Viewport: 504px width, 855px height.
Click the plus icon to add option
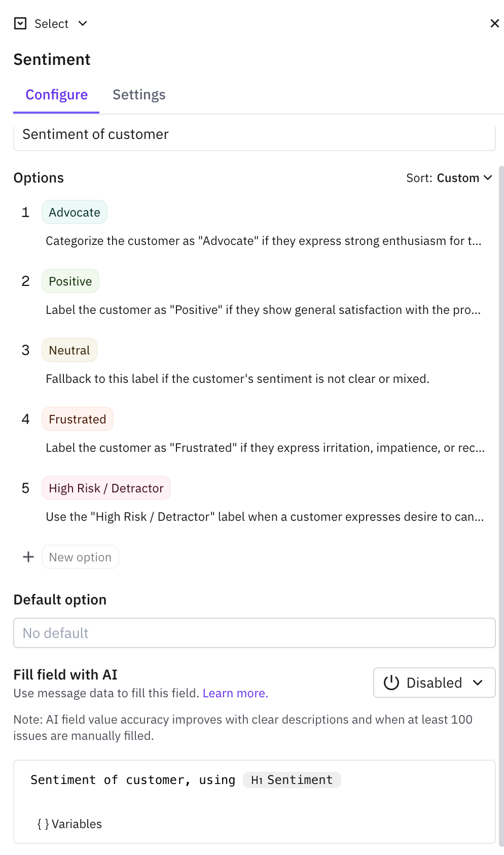[x=28, y=557]
